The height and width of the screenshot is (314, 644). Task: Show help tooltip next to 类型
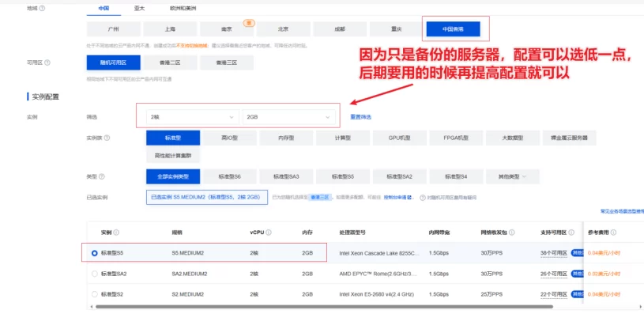click(x=101, y=176)
